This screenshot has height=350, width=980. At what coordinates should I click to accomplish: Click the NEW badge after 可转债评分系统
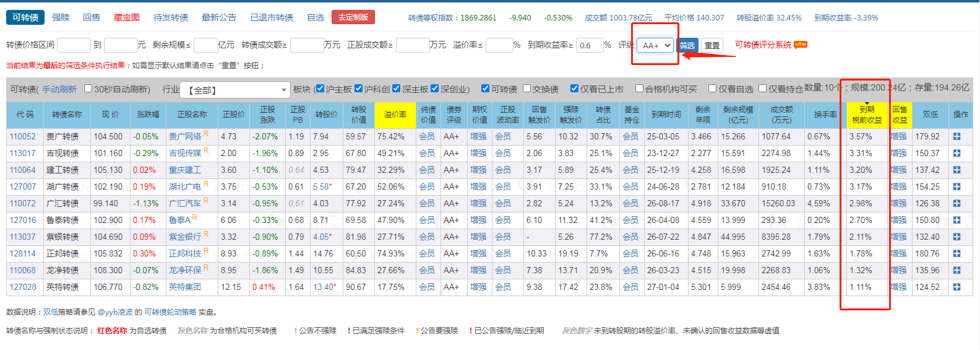[801, 45]
